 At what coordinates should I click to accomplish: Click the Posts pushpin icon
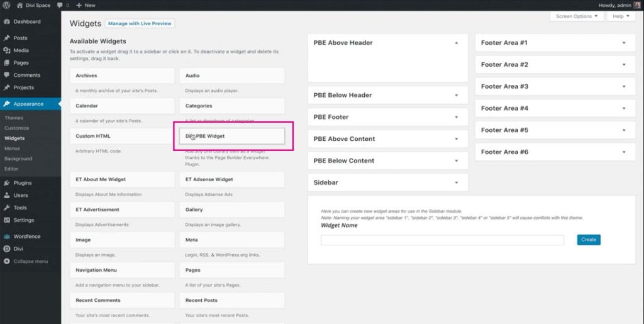(x=7, y=38)
